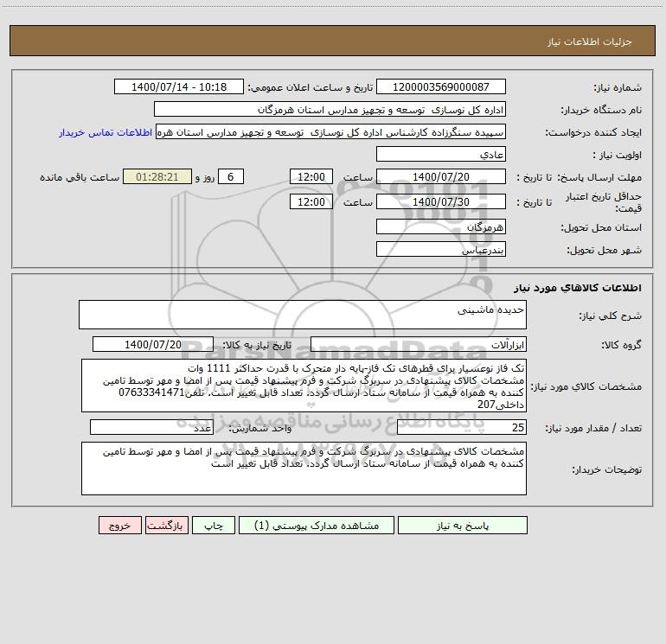Screen dimensions: 666x644
Task: Click the مهلت ارسال پاسخ label
Action: click(x=599, y=177)
